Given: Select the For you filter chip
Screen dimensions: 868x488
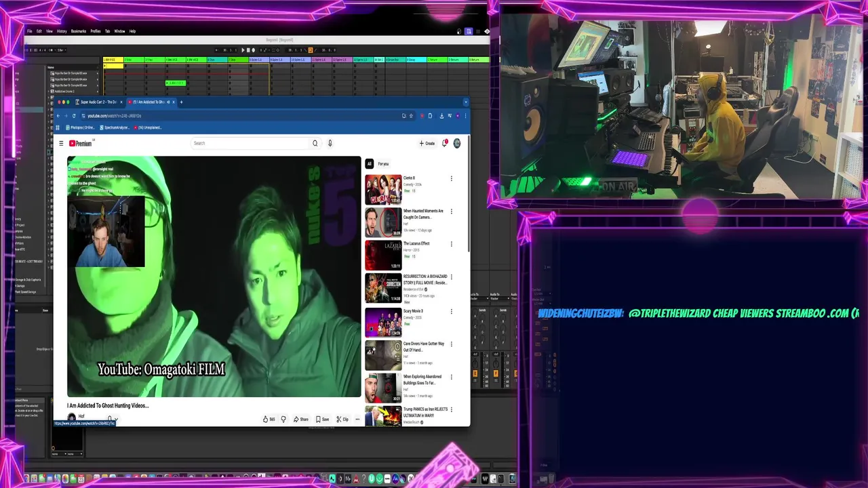Looking at the screenshot, I should click(383, 163).
